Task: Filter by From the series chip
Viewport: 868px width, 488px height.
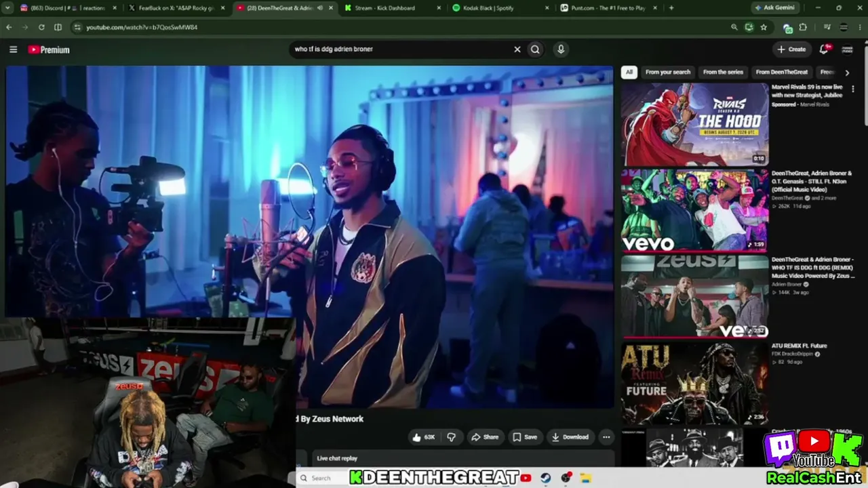Action: [723, 72]
